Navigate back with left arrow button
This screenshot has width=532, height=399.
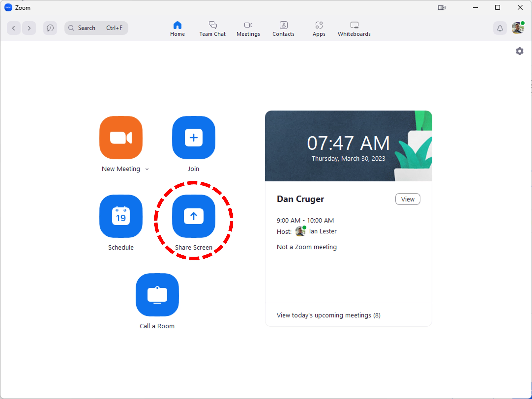14,28
